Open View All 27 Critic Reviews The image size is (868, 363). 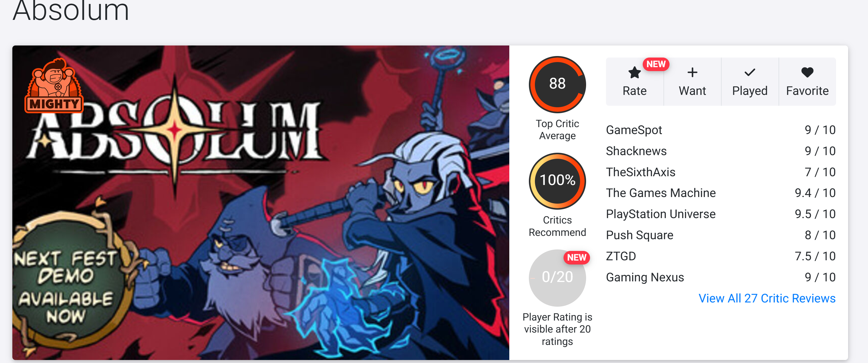click(x=767, y=298)
